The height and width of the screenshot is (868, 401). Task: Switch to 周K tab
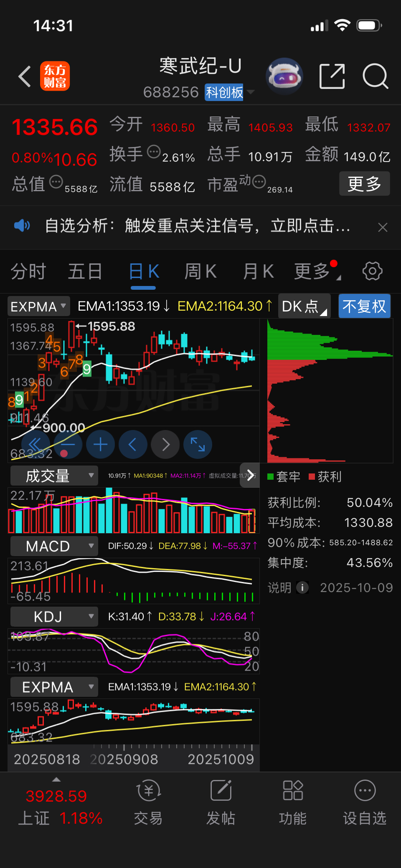200,272
